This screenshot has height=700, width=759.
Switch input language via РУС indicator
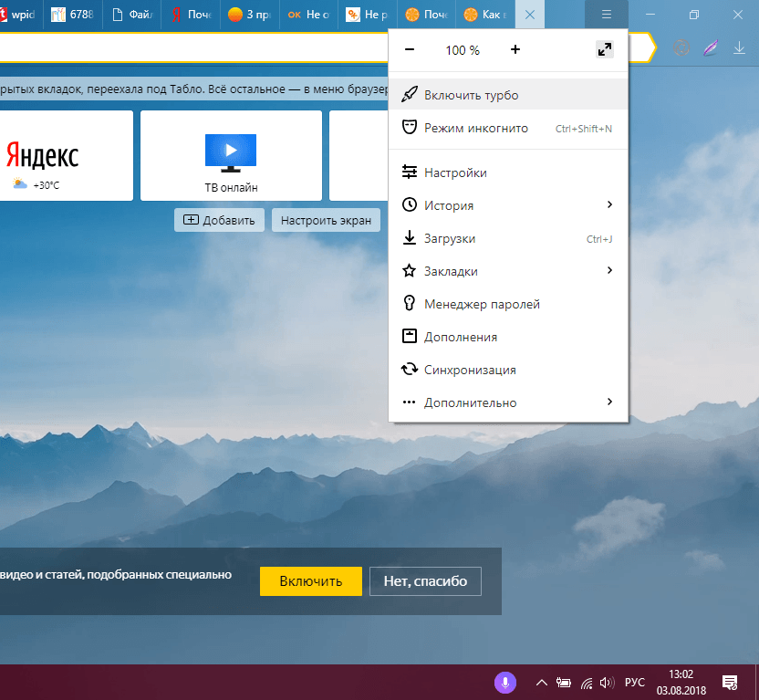[x=635, y=683]
